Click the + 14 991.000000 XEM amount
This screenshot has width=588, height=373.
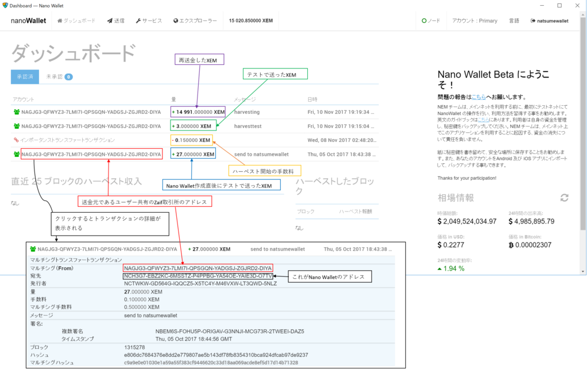(x=198, y=112)
